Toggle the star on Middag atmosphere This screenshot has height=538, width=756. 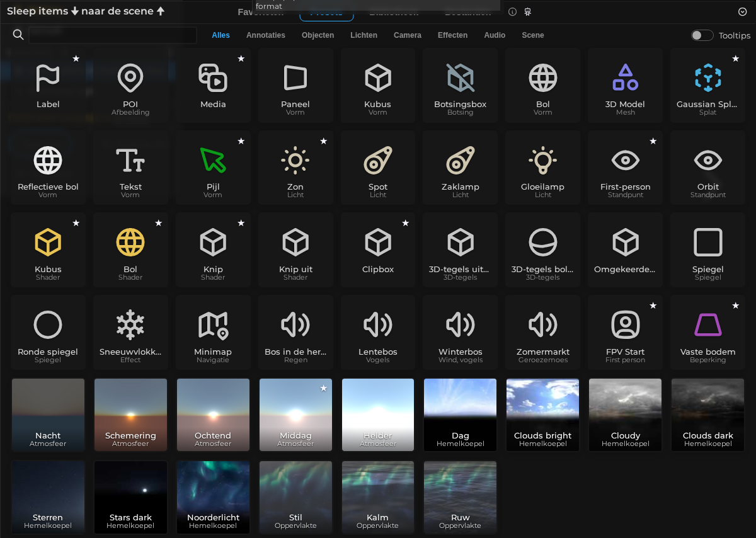pyautogui.click(x=324, y=388)
